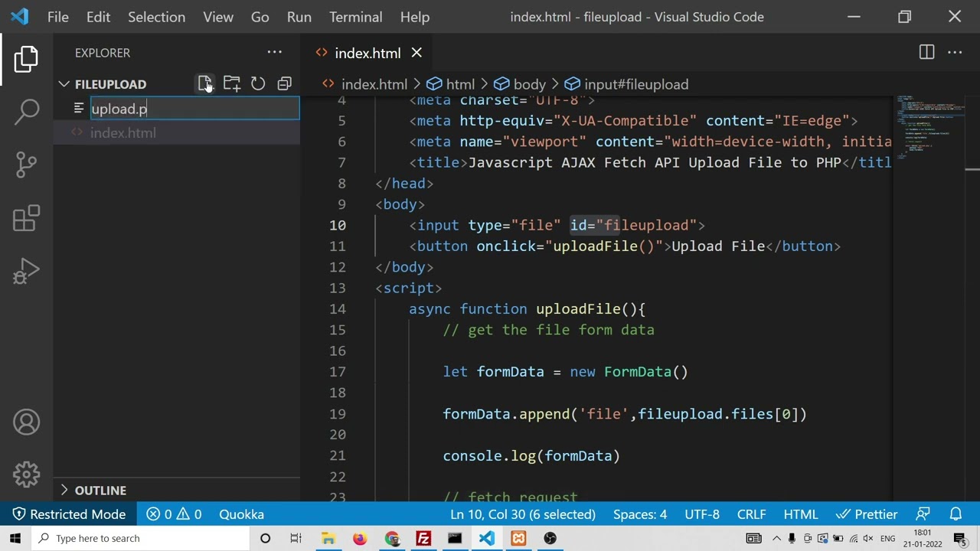The height and width of the screenshot is (551, 980).
Task: Refresh the Explorer file list
Action: coord(258,84)
